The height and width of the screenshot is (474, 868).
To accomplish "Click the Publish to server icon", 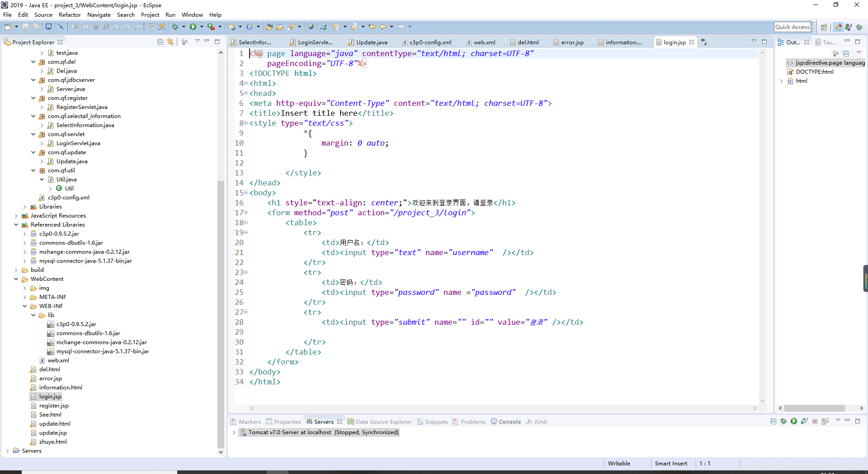I will (825, 421).
